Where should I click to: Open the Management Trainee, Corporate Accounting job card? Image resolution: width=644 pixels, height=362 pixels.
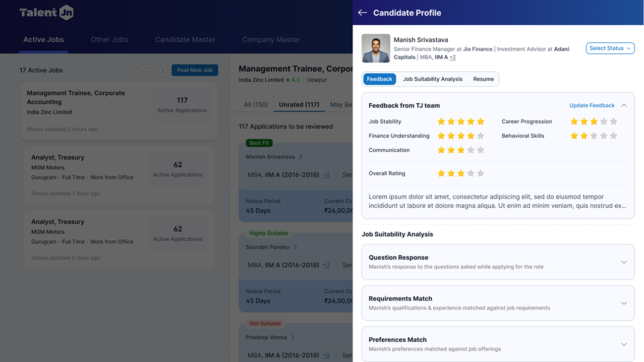tap(119, 111)
